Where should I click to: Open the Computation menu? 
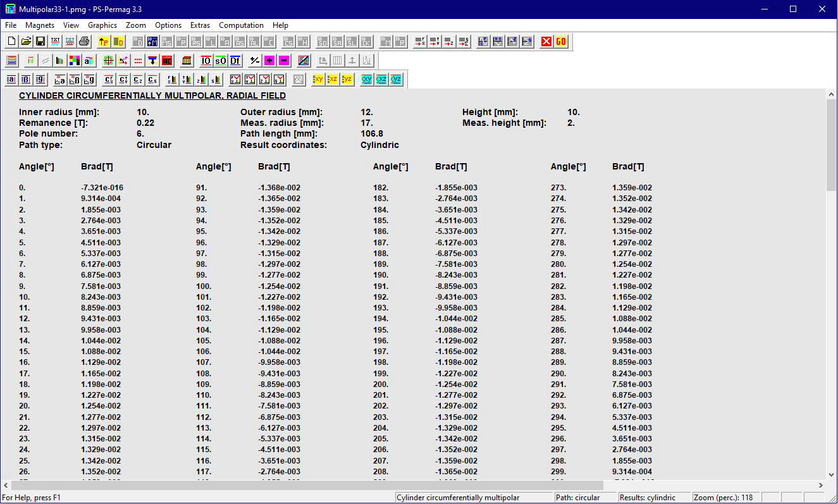click(x=241, y=25)
